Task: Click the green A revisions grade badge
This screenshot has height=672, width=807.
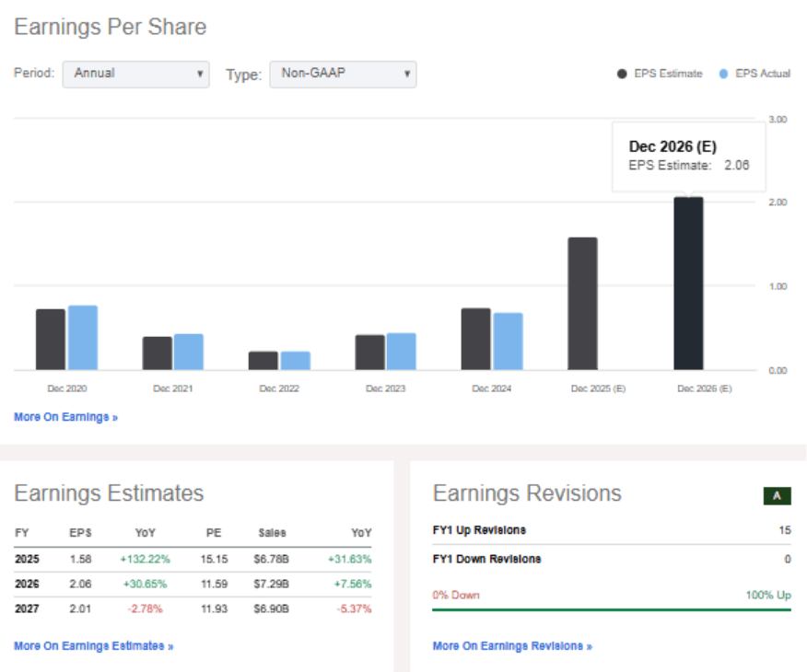Action: [777, 496]
